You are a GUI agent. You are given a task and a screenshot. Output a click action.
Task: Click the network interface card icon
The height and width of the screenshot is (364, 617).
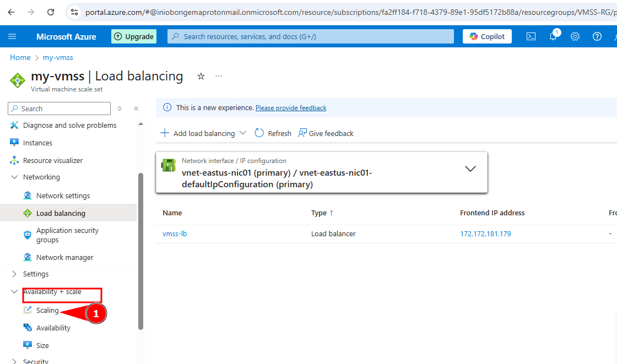[x=169, y=165]
